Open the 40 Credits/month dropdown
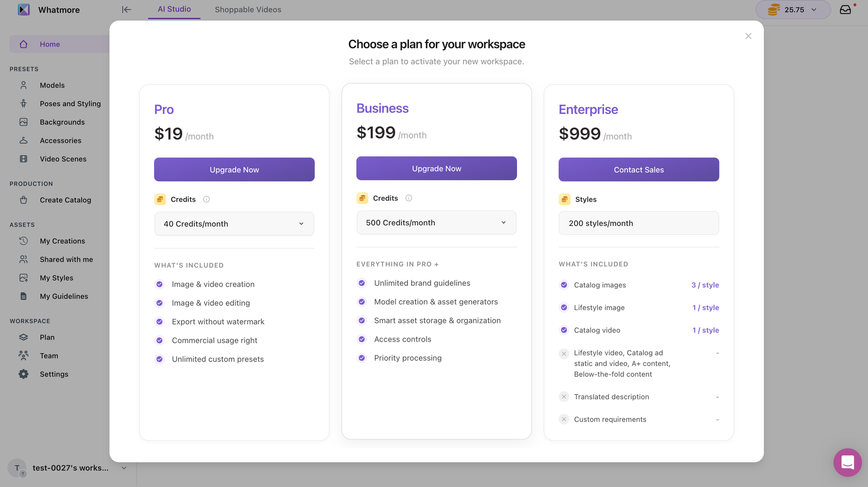Screen dimensions: 868x487 click(234, 224)
